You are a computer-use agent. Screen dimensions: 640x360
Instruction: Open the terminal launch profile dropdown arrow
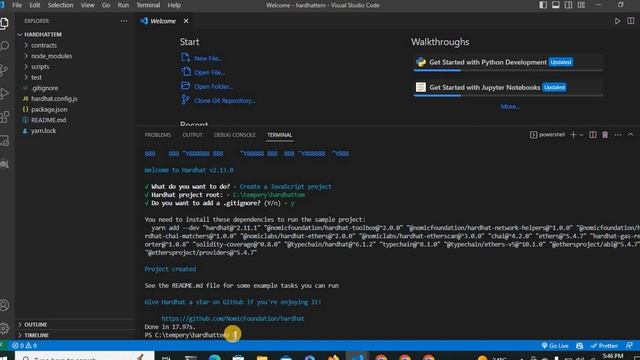pos(582,135)
